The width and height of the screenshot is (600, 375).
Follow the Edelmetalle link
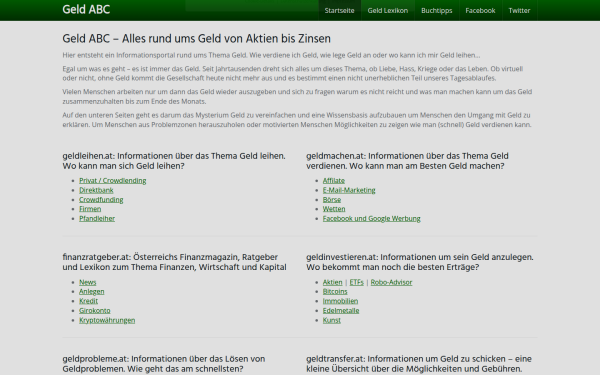(341, 310)
